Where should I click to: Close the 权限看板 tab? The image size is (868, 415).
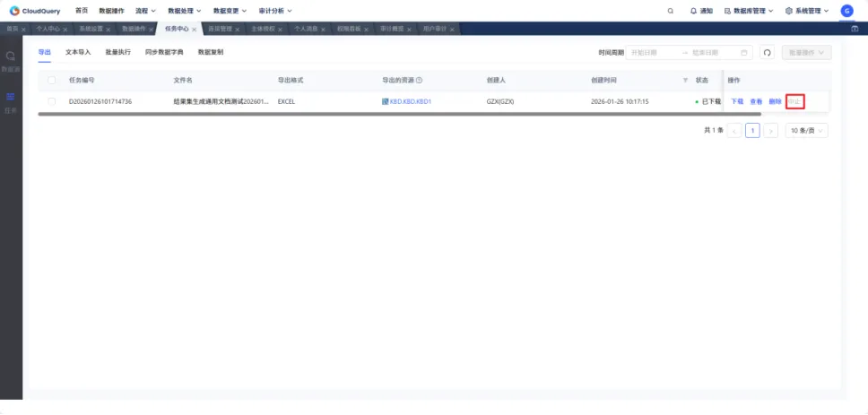click(x=366, y=30)
